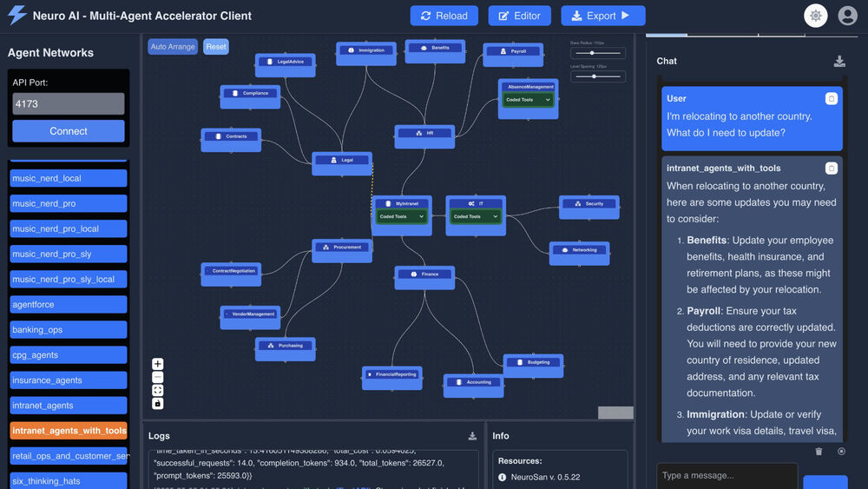Open the settings gear icon

(815, 16)
